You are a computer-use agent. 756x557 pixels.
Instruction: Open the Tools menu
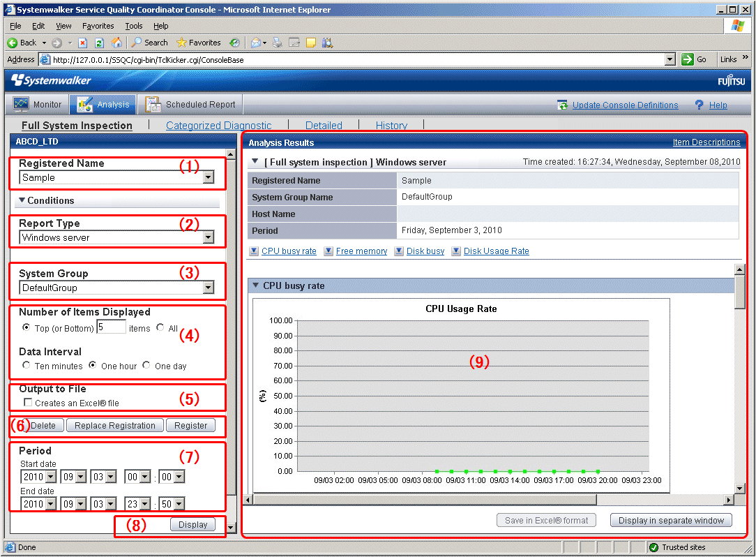click(x=133, y=26)
